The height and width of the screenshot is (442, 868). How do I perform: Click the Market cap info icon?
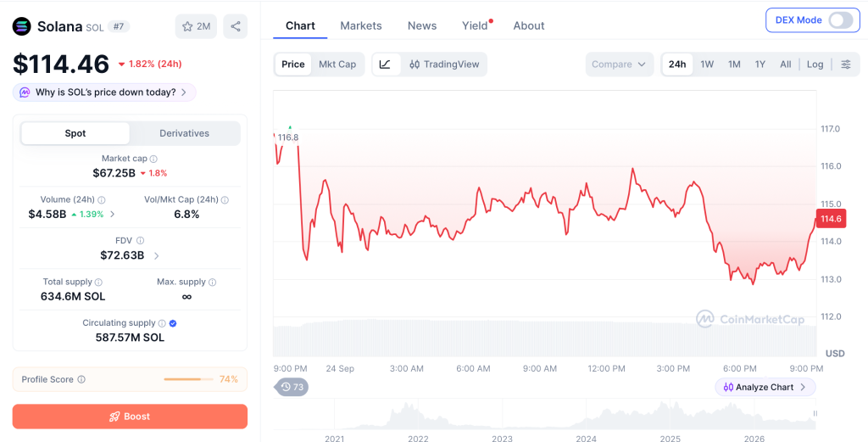tap(153, 159)
